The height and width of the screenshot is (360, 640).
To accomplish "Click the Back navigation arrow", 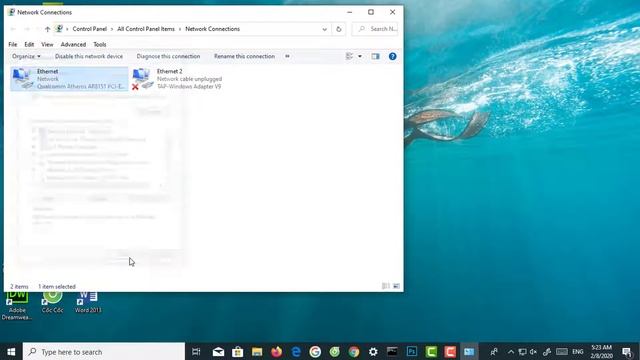I will (x=13, y=29).
